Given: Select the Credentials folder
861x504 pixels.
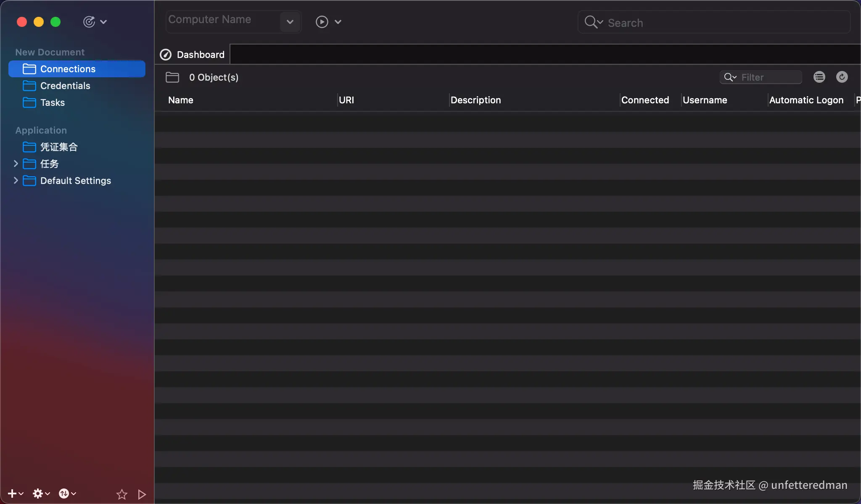Looking at the screenshot, I should (x=65, y=86).
